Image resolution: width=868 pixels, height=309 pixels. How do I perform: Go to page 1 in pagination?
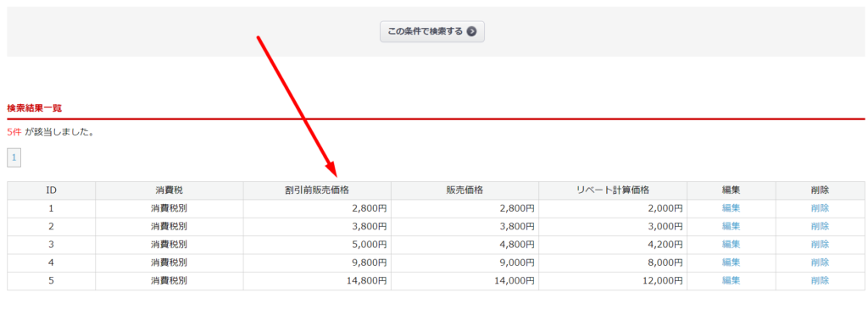(x=14, y=157)
